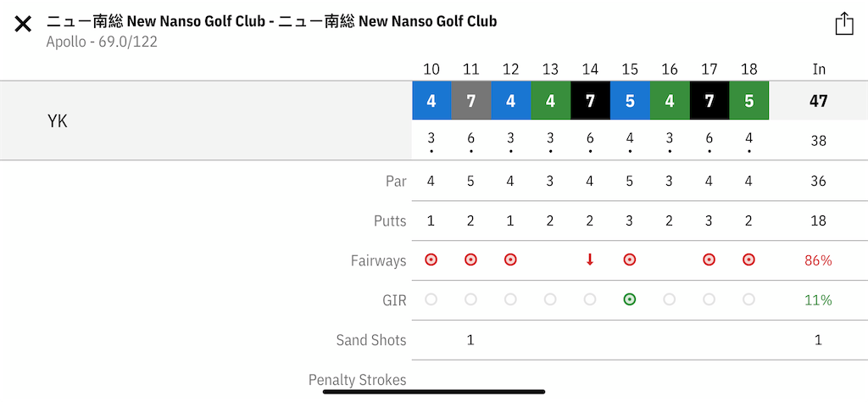Select hole 17 fairway hit icon
Screen dimensions: 868x402
(709, 260)
